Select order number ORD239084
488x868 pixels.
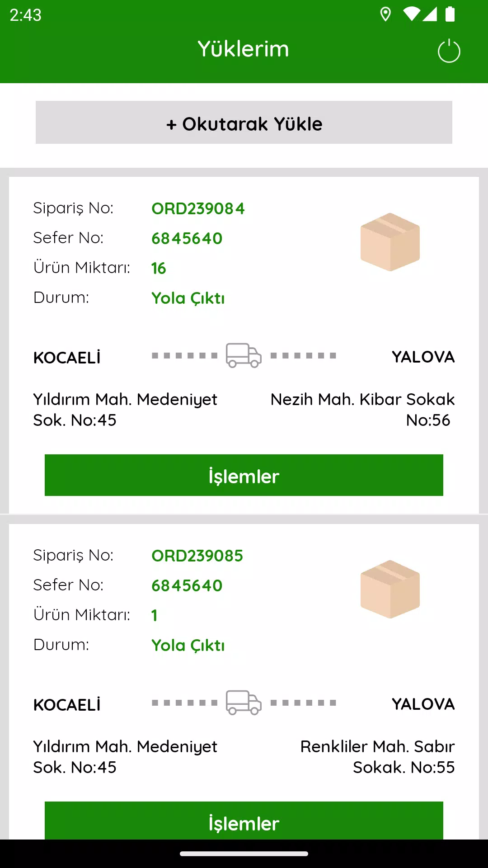point(198,208)
